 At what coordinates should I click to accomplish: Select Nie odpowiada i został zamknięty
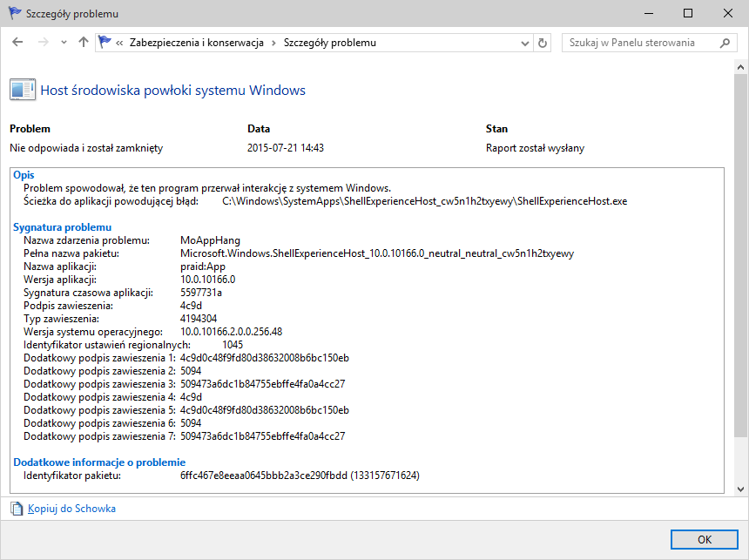coord(86,148)
